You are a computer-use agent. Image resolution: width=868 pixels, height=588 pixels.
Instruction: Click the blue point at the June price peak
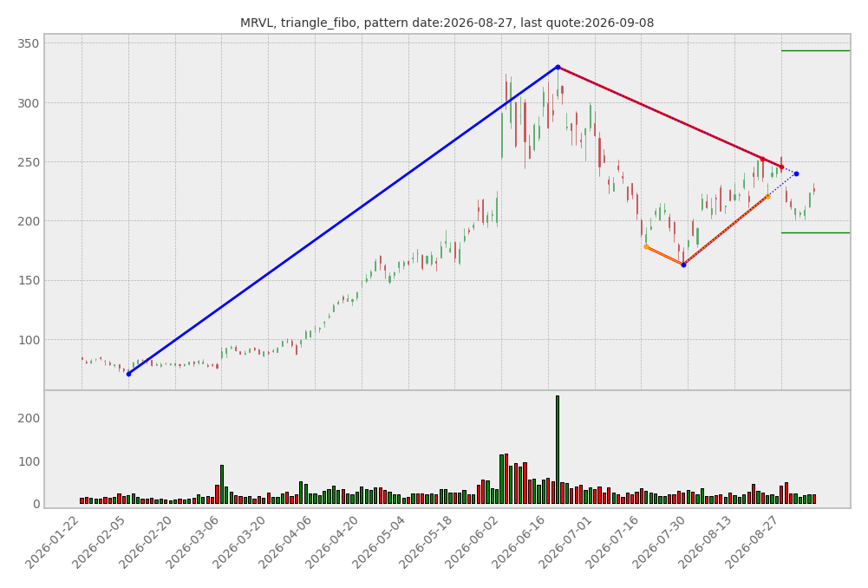pyautogui.click(x=558, y=67)
